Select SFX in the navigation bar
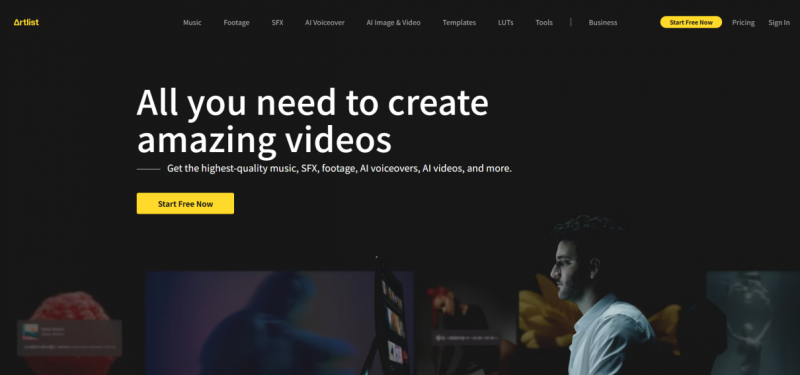Viewport: 800px width, 375px height. (278, 22)
